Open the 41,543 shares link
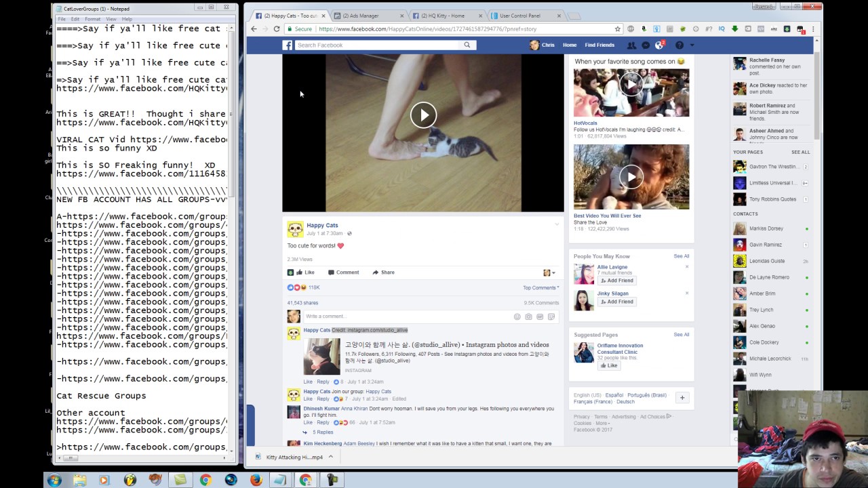 coord(302,303)
